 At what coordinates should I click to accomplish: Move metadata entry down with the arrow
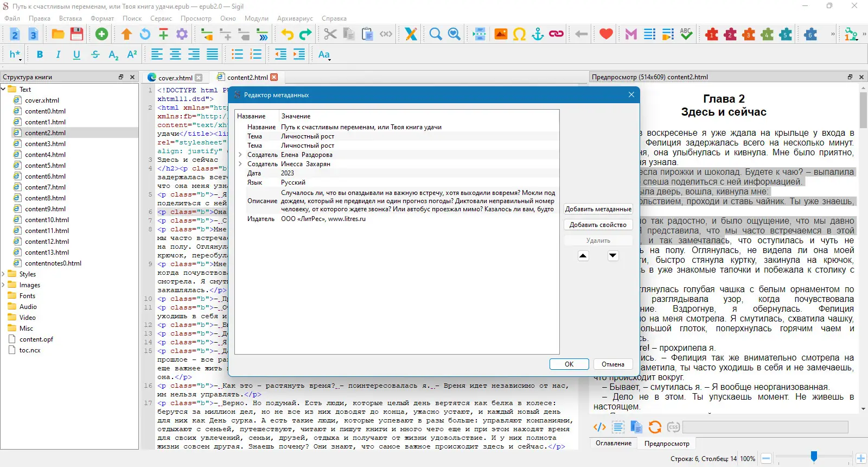[x=613, y=256]
